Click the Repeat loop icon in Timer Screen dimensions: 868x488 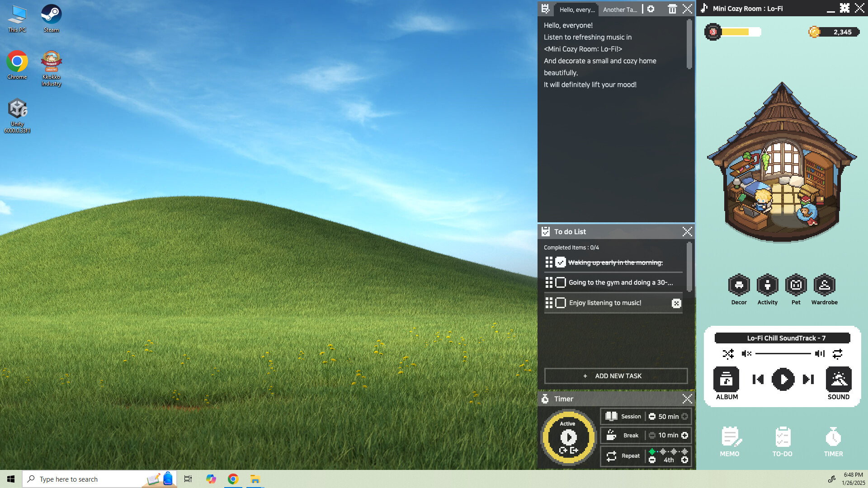coord(611,456)
